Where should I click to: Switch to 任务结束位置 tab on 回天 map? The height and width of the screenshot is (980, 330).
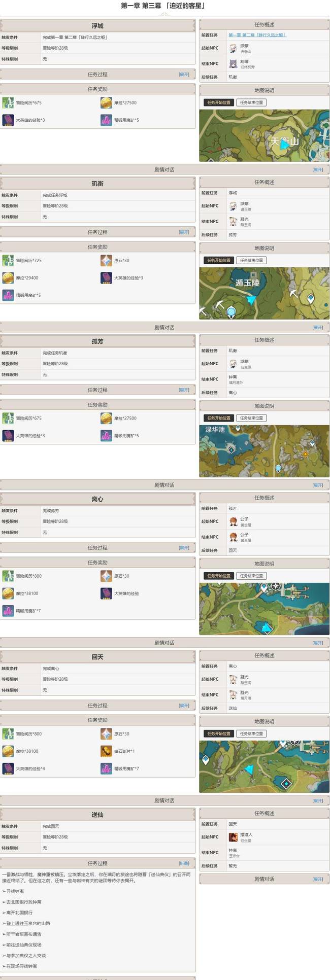click(x=252, y=733)
